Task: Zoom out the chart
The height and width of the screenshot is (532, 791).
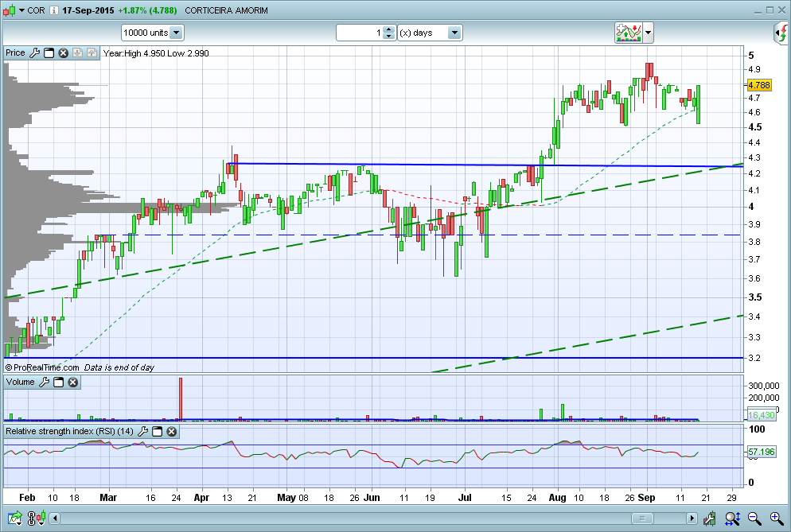Action: (754, 518)
